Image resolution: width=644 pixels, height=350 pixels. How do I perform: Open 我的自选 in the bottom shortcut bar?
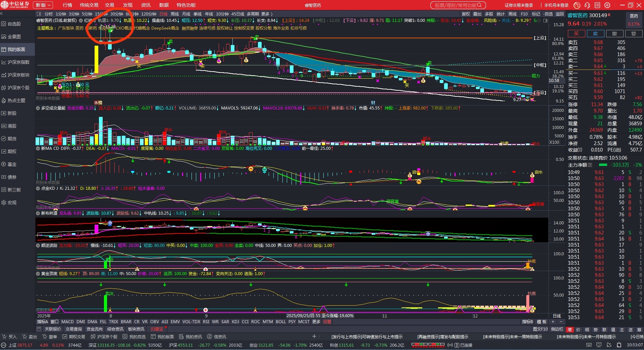pyautogui.click(x=135, y=337)
